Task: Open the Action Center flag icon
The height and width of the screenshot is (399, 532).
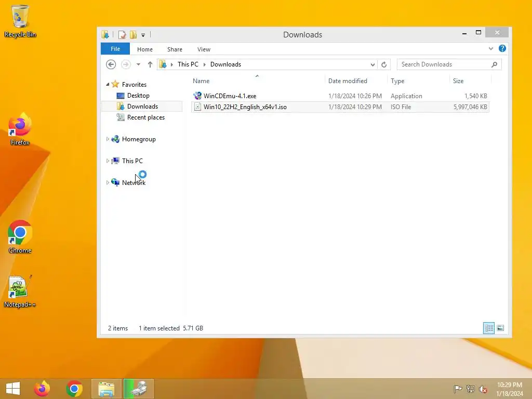Action: coord(458,389)
